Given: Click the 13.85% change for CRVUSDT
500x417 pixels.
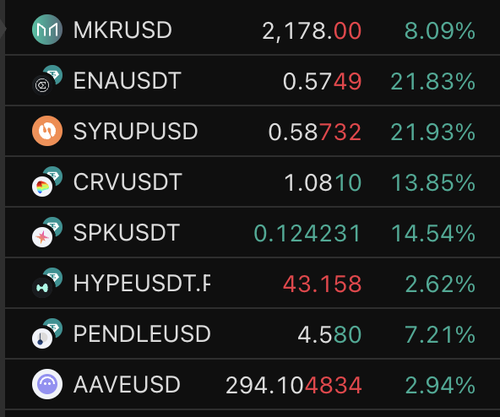Looking at the screenshot, I should [x=433, y=182].
